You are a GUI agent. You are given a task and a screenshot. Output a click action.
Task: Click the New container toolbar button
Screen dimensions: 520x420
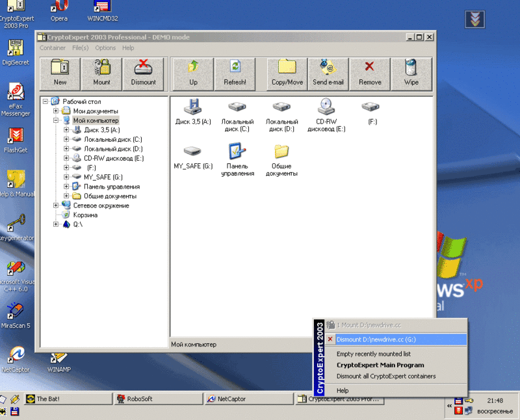click(x=60, y=74)
